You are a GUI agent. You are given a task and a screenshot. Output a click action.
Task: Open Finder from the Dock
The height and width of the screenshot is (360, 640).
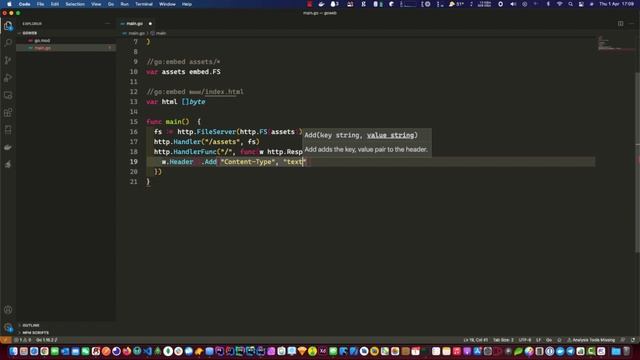(x=13, y=351)
